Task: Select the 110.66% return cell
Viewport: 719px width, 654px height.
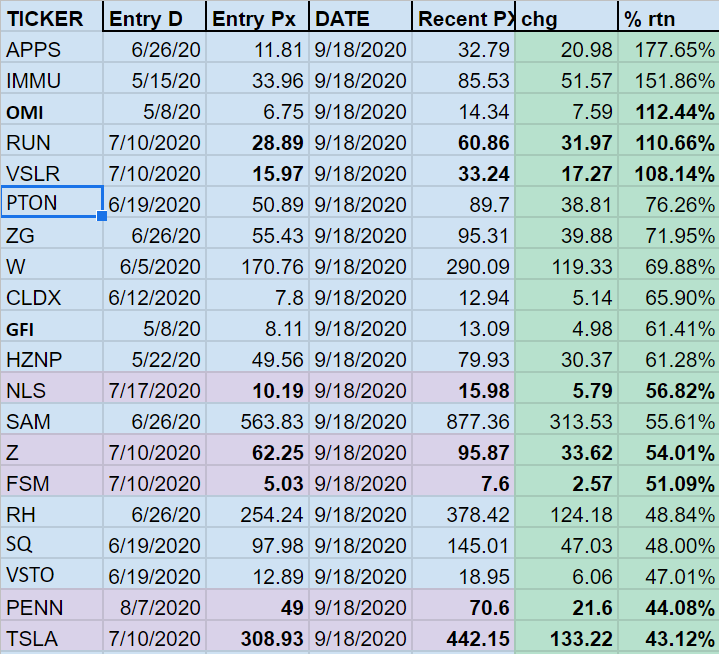Action: [669, 141]
